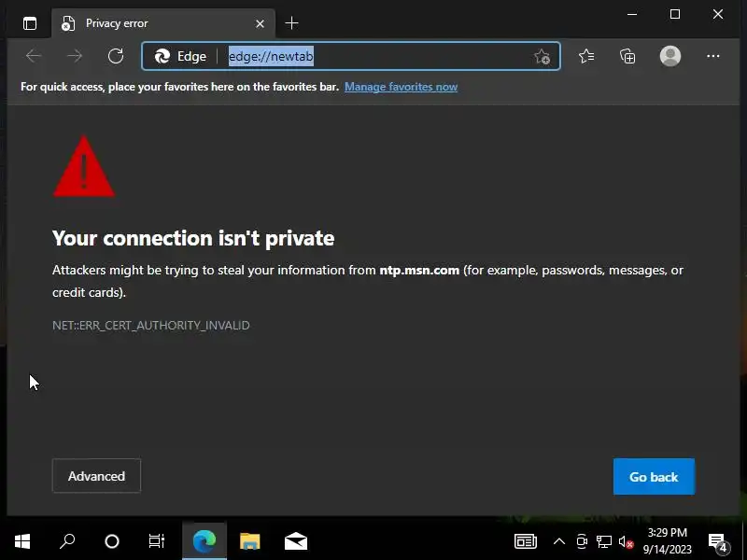Open News and interests widget
This screenshot has width=747, height=560.
[526, 541]
